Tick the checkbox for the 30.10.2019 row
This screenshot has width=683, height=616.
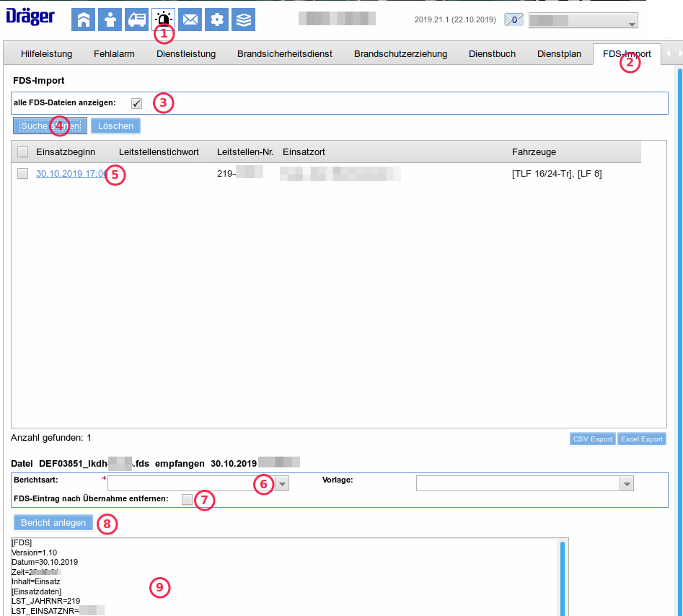pos(23,173)
